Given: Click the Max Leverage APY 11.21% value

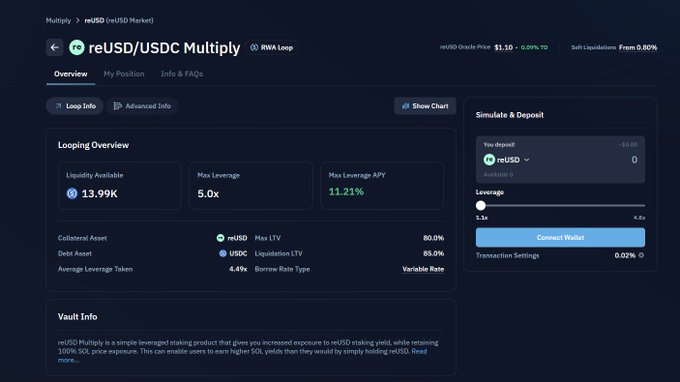Looking at the screenshot, I should coord(346,192).
